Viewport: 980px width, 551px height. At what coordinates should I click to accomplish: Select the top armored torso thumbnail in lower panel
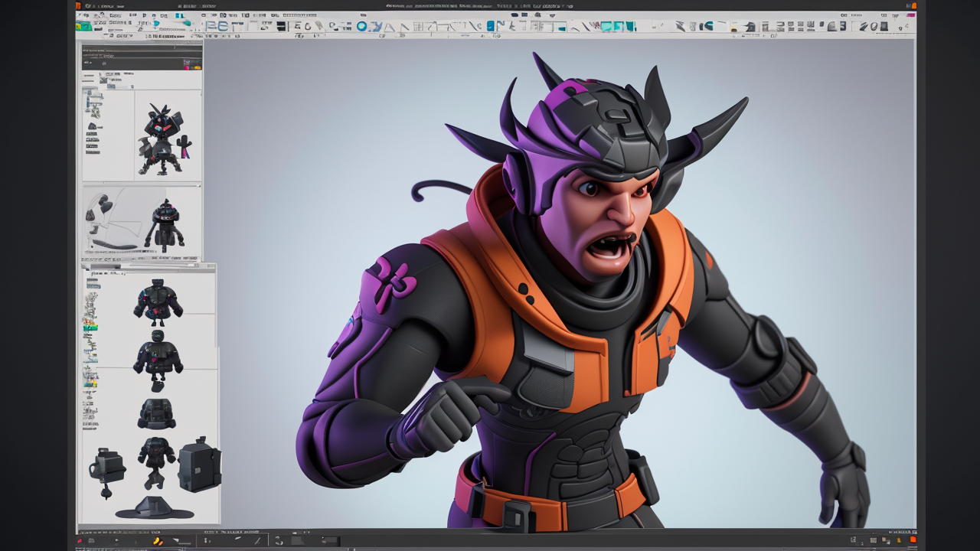click(158, 303)
